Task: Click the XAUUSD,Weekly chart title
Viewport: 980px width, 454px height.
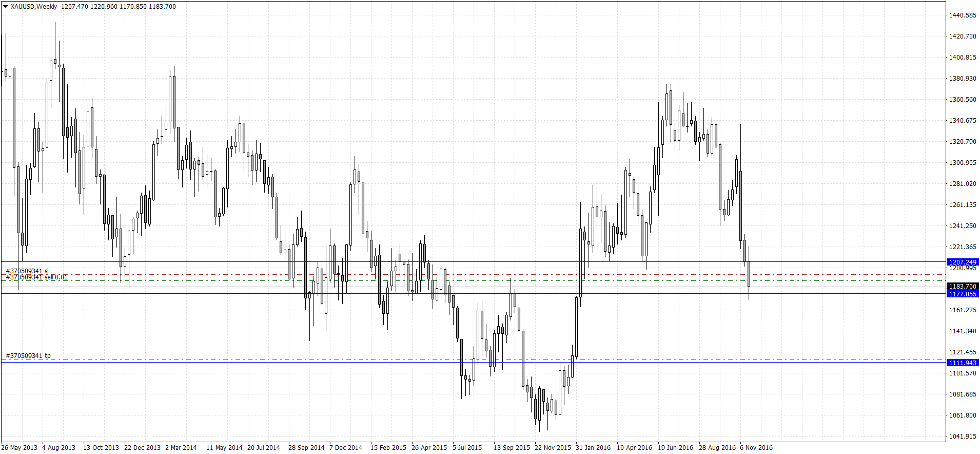Action: pos(34,7)
